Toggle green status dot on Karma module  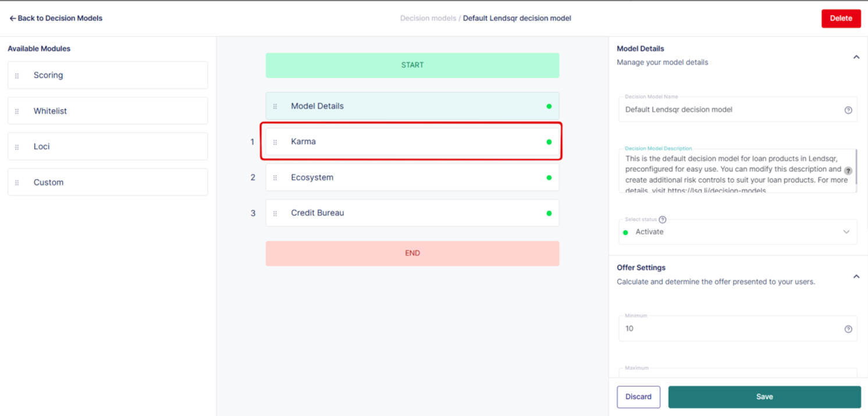click(x=549, y=142)
